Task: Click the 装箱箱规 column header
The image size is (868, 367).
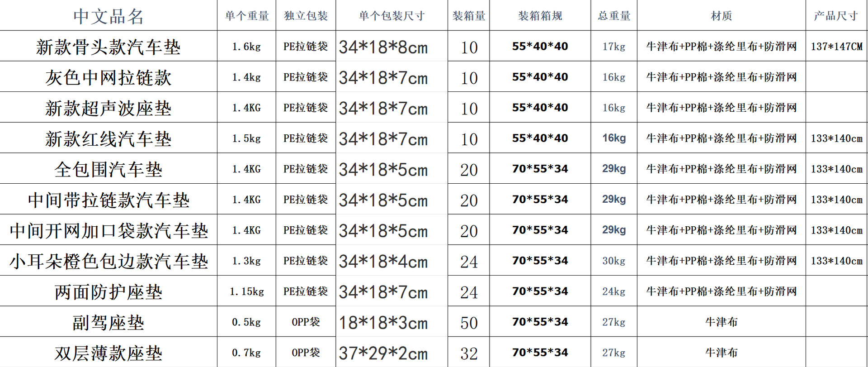Action: [x=540, y=15]
